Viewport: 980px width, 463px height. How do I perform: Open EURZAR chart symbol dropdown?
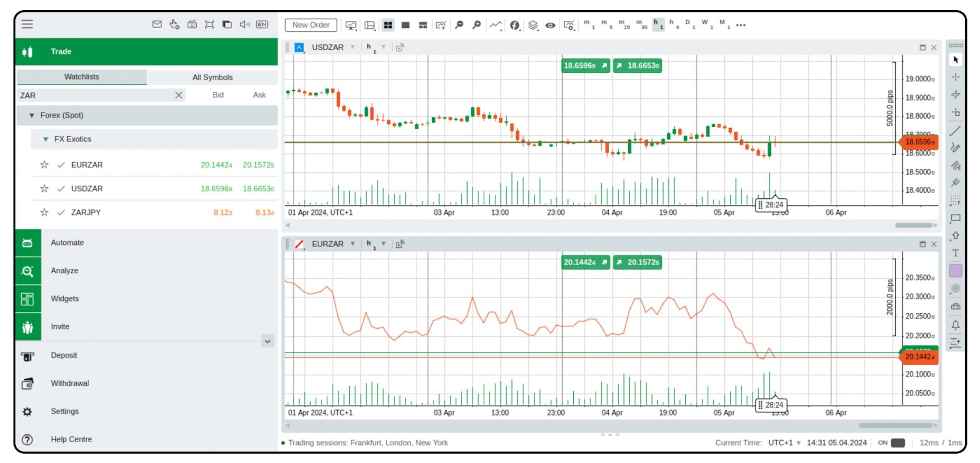353,244
